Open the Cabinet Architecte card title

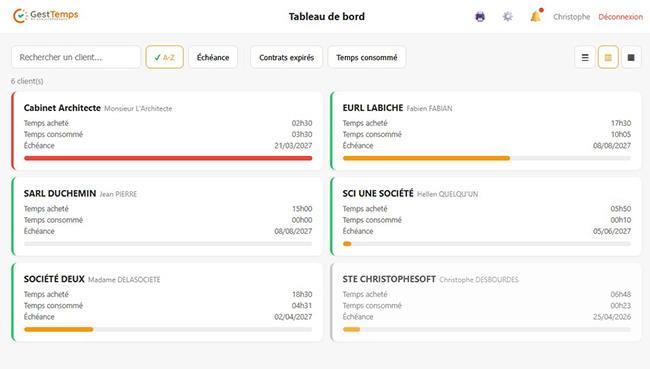click(x=62, y=108)
